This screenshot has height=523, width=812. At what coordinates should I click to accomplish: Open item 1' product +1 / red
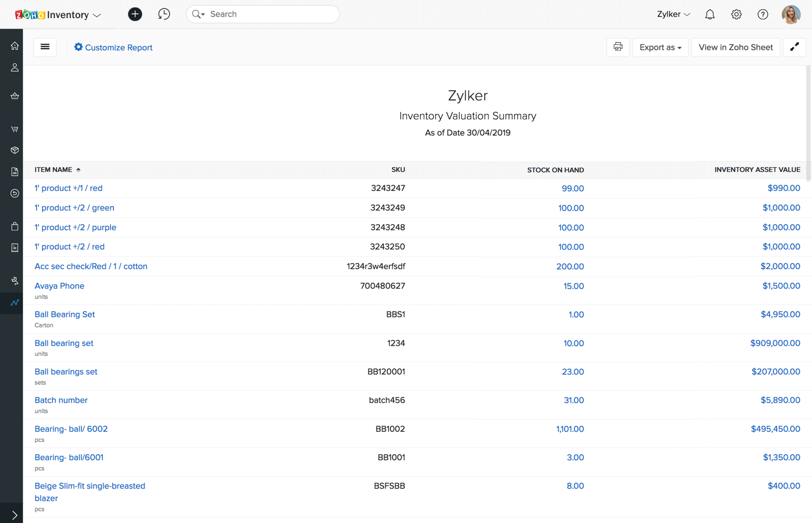tap(69, 188)
